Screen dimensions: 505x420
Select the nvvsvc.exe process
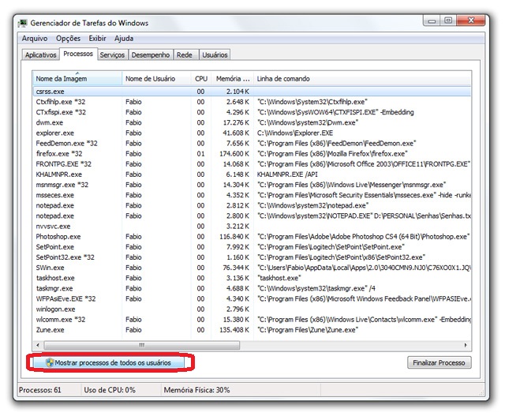pyautogui.click(x=252, y=227)
